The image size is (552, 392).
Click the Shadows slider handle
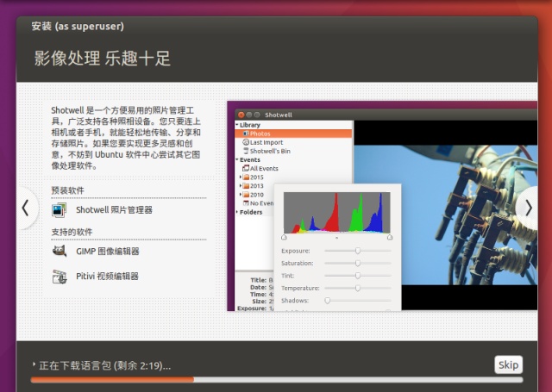pos(328,301)
